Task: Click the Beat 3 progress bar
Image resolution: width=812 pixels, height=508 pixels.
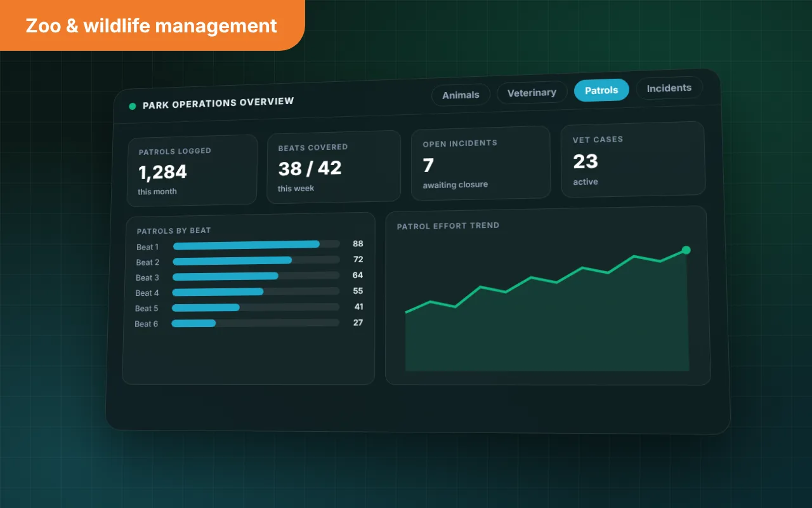Action: click(x=256, y=276)
